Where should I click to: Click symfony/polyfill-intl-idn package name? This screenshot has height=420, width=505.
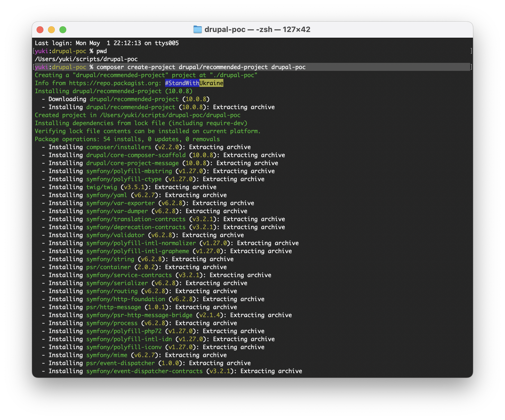pos(129,339)
